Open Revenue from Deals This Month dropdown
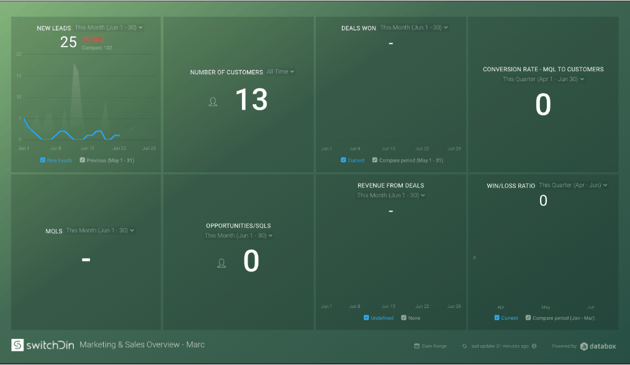Viewport: 630px width, 365px height. point(391,195)
